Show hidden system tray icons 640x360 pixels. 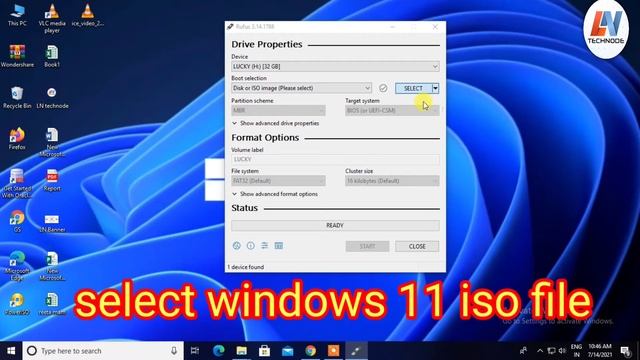(x=540, y=351)
